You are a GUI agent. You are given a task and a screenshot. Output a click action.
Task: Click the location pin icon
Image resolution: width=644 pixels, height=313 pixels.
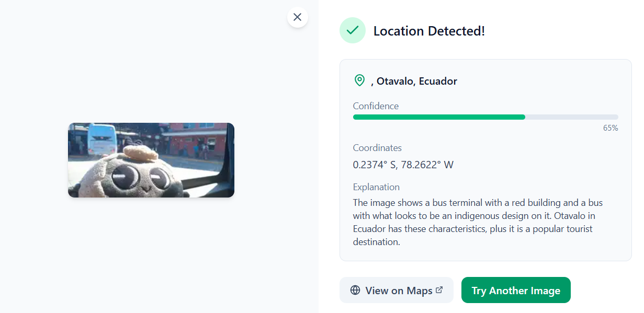[359, 80]
